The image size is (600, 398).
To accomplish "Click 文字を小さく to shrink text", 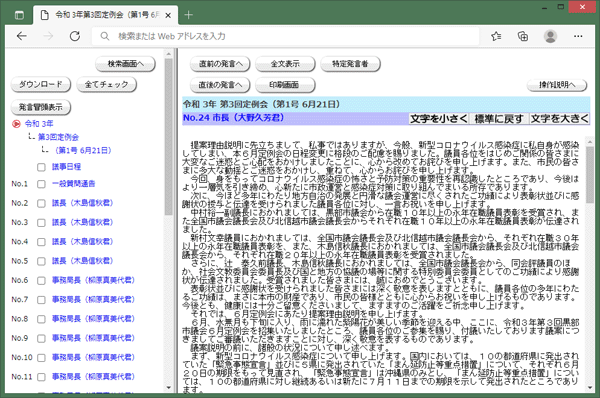I will pos(439,119).
